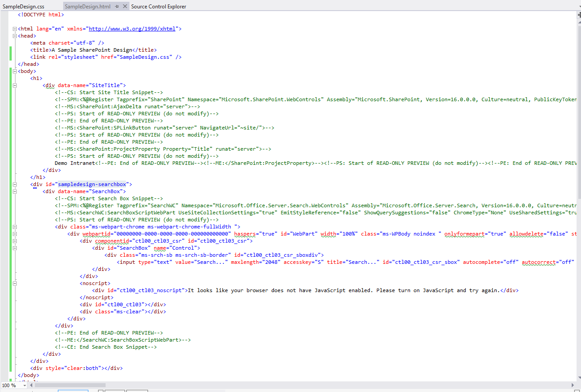Click the horizontal scrollbar left arrow
Image resolution: width=581 pixels, height=392 pixels.
[30, 385]
